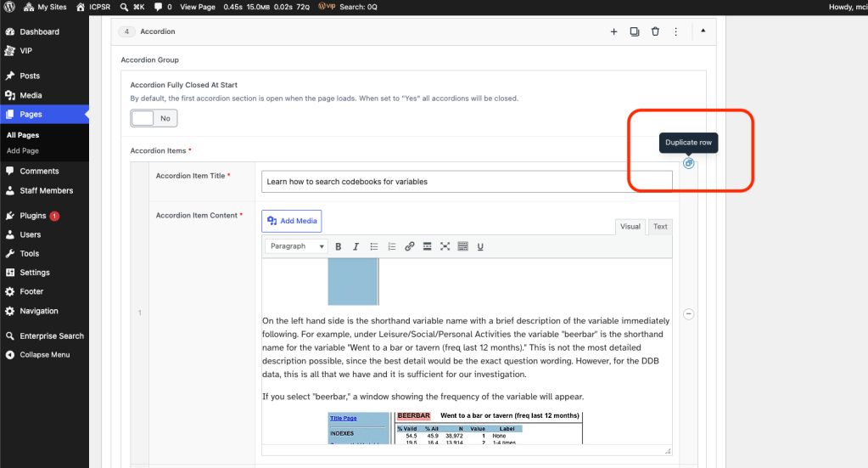Enable fullscreen editor mode
This screenshot has height=468, width=868.
point(445,246)
